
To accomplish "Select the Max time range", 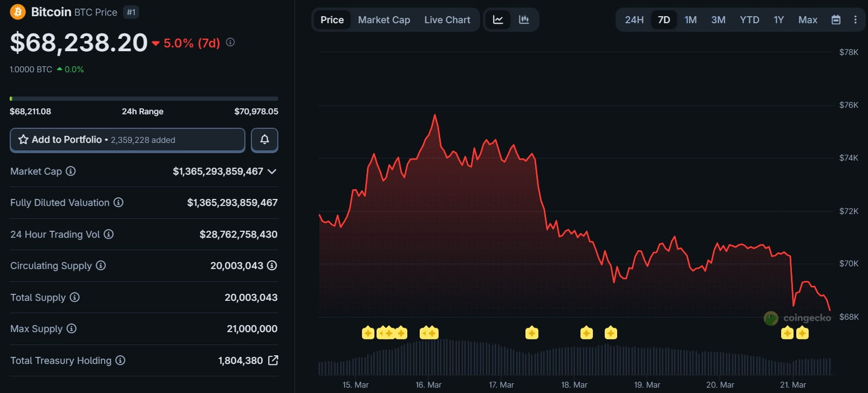I will click(808, 20).
